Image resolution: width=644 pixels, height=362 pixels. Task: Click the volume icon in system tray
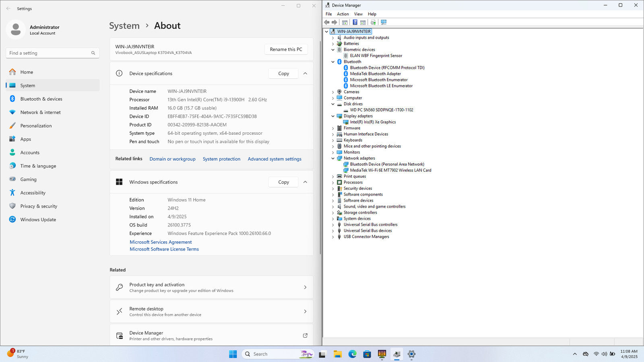[x=604, y=354]
